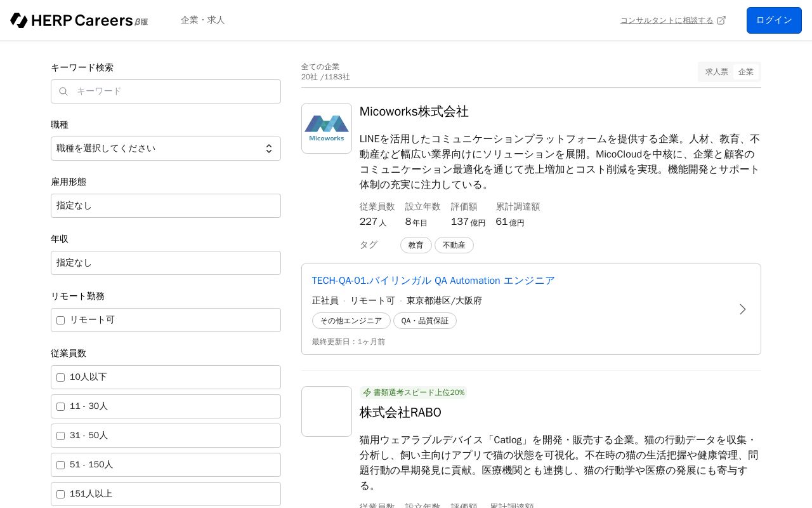Image resolution: width=812 pixels, height=508 pixels.
Task: Open the 株式会社RABO logo thumbnail
Action: [327, 411]
